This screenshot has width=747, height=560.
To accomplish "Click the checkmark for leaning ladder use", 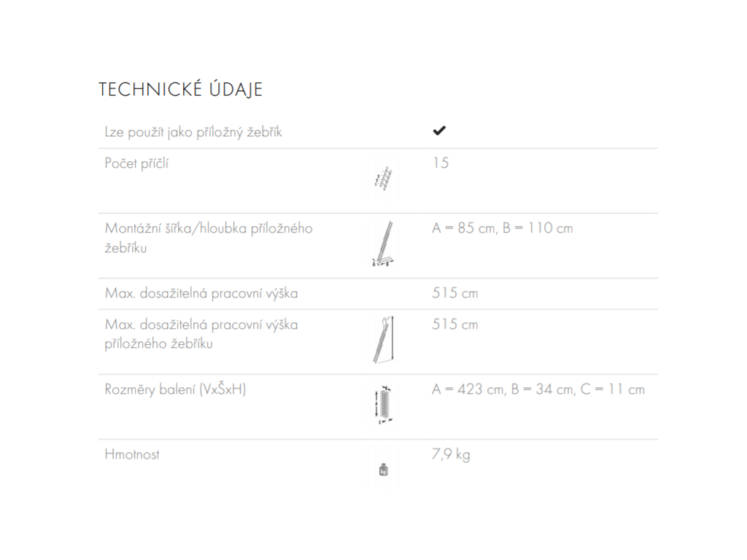I will 439,131.
